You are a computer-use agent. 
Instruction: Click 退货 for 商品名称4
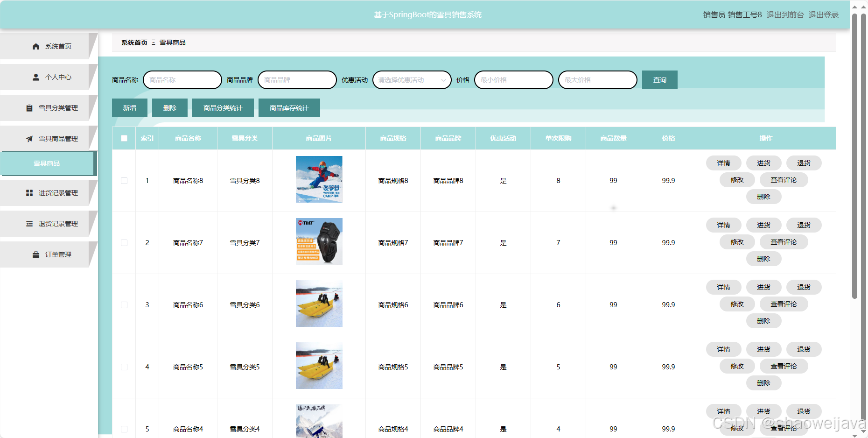coord(804,411)
